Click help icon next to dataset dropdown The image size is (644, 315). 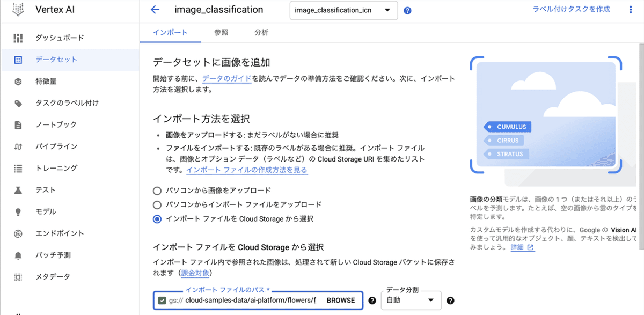coord(407,10)
